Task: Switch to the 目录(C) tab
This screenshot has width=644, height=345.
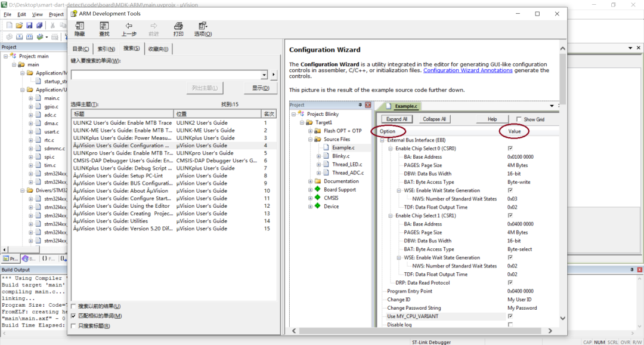Action: (x=80, y=49)
